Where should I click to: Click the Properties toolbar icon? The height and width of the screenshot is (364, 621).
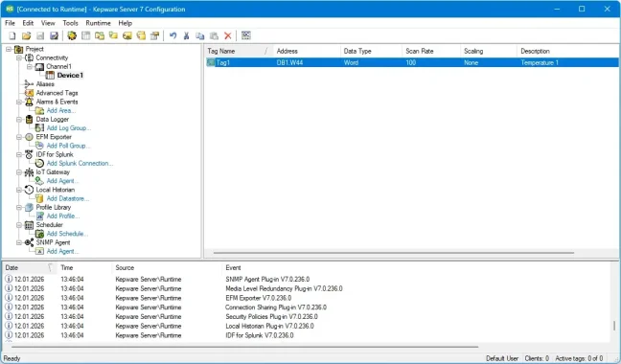155,36
